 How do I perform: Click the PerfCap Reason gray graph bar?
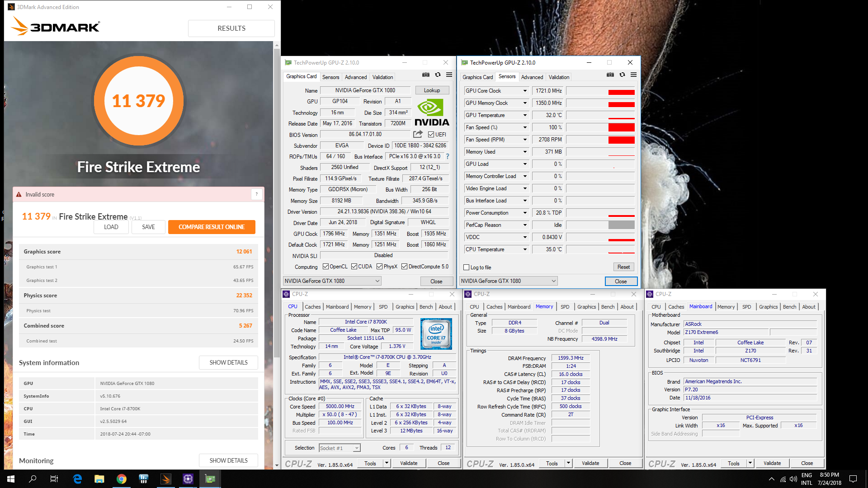621,225
